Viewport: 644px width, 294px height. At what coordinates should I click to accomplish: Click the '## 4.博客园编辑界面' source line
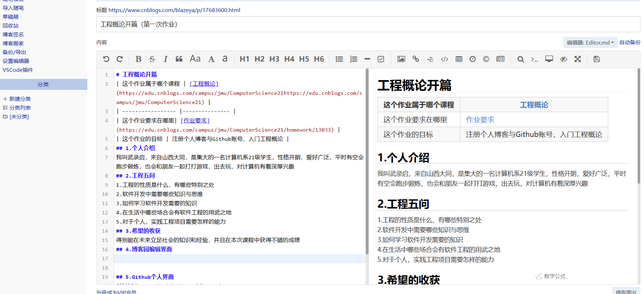[x=144, y=249]
